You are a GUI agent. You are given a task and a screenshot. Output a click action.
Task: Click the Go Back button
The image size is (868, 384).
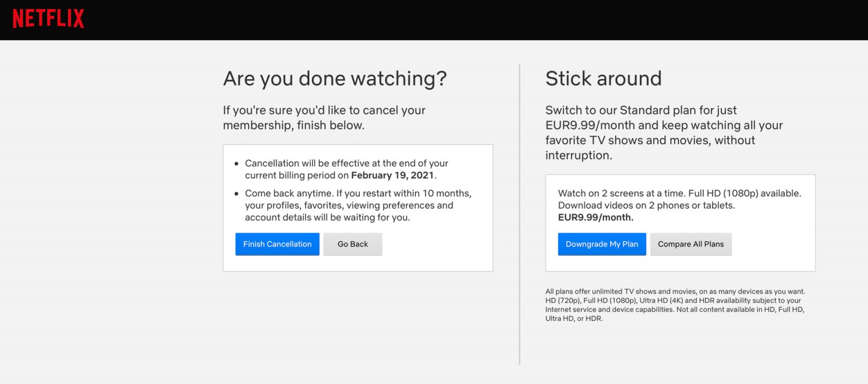353,244
